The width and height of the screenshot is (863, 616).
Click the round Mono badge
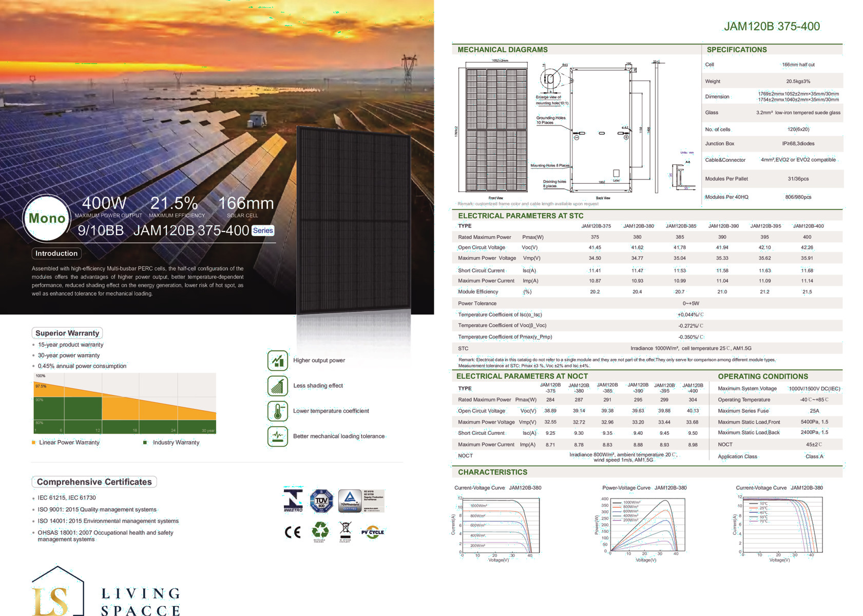coord(47,218)
